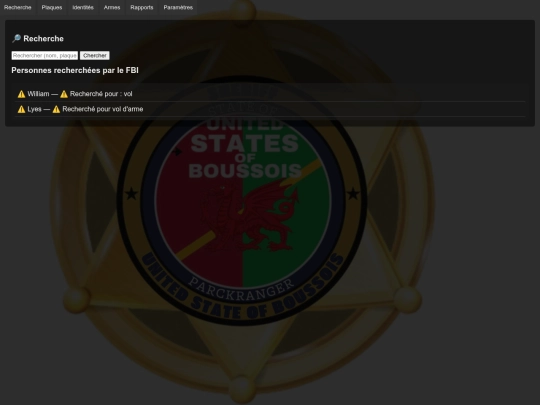
Task: Click the heading 'Personnes recherchées par le FBI'
Action: tap(75, 70)
